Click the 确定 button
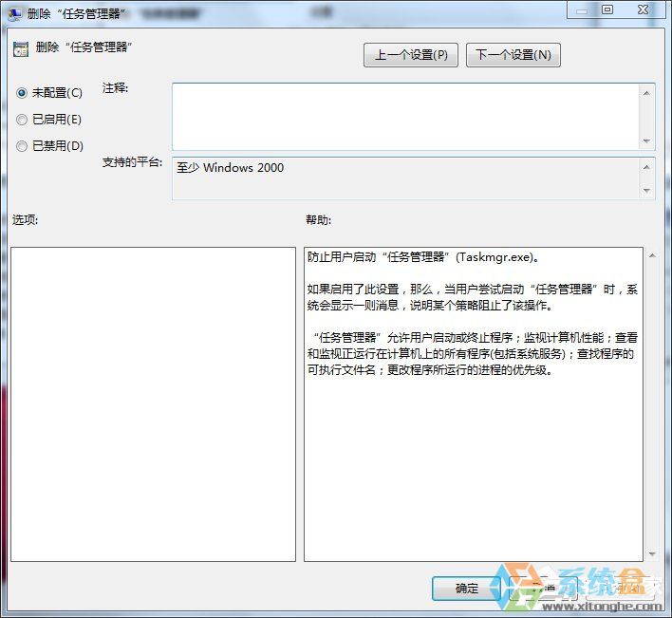The width and height of the screenshot is (672, 618). click(466, 589)
